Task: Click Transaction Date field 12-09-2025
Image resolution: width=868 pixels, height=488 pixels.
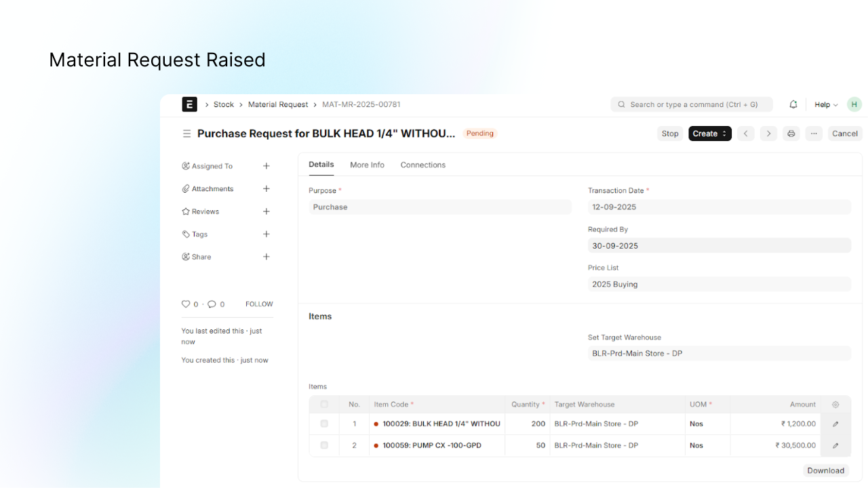Action: 719,207
